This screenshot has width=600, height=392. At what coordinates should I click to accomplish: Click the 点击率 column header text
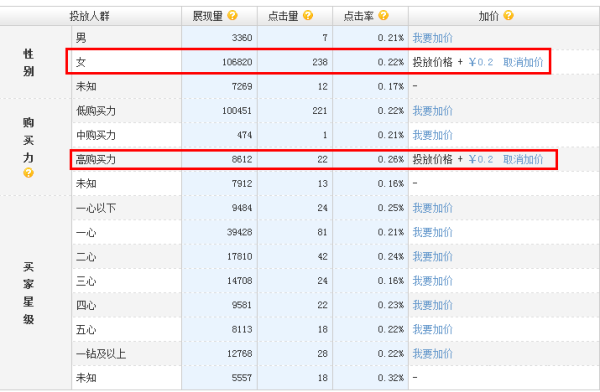point(359,16)
